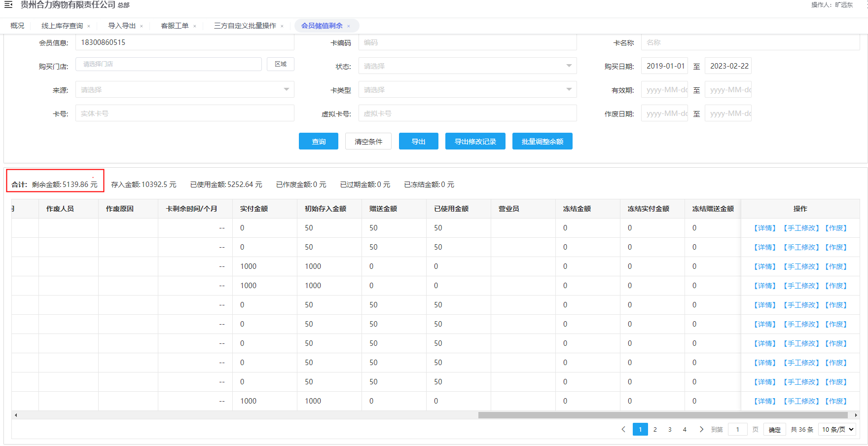
Task: Click the 查询 button
Action: pyautogui.click(x=319, y=142)
